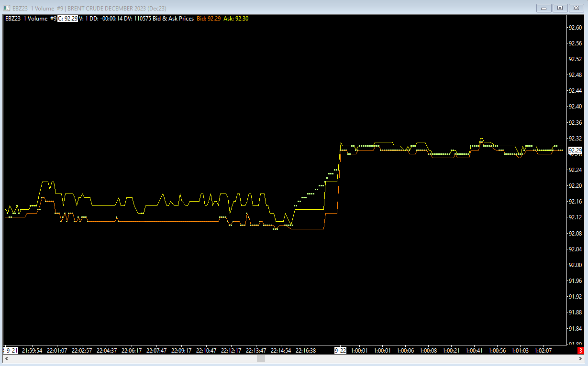Click the 22:06:17 time label
The image size is (588, 366).
(132, 350)
